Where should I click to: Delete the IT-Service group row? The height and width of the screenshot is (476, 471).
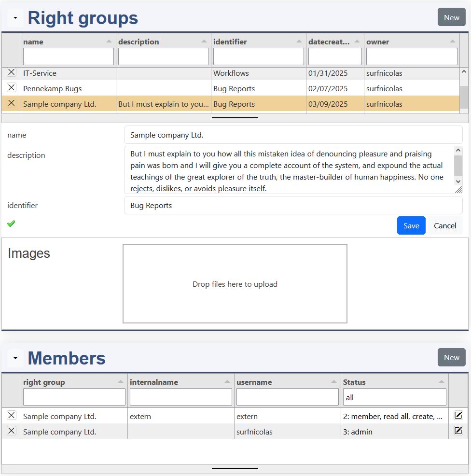[11, 73]
